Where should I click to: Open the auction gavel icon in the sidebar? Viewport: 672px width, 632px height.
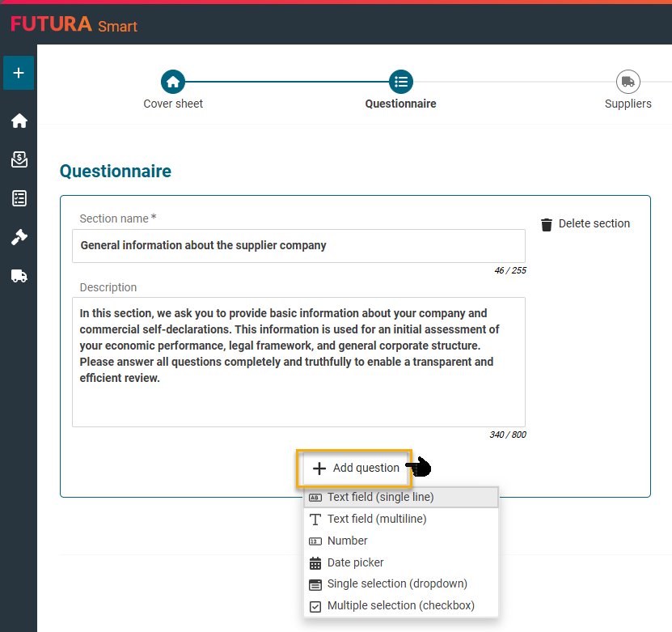(19, 237)
